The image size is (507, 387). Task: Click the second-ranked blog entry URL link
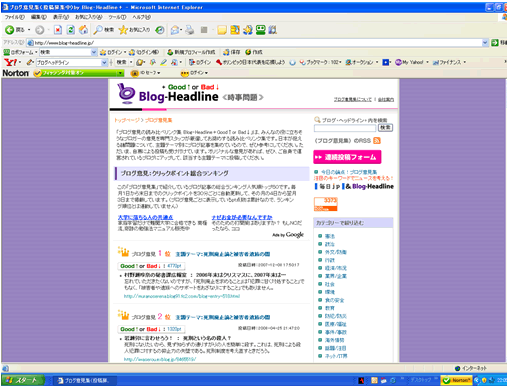[x=160, y=359]
